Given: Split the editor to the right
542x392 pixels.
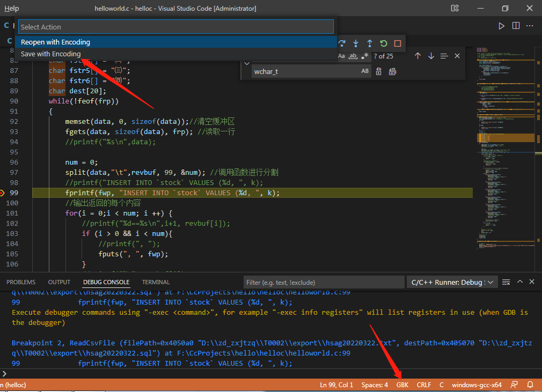Looking at the screenshot, I should (x=516, y=26).
